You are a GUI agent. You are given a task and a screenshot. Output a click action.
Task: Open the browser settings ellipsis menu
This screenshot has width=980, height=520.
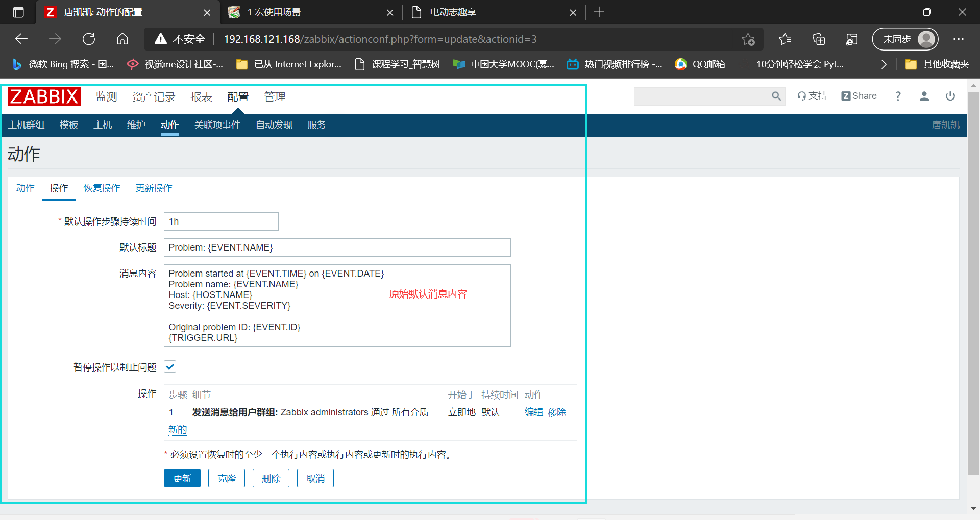(959, 39)
